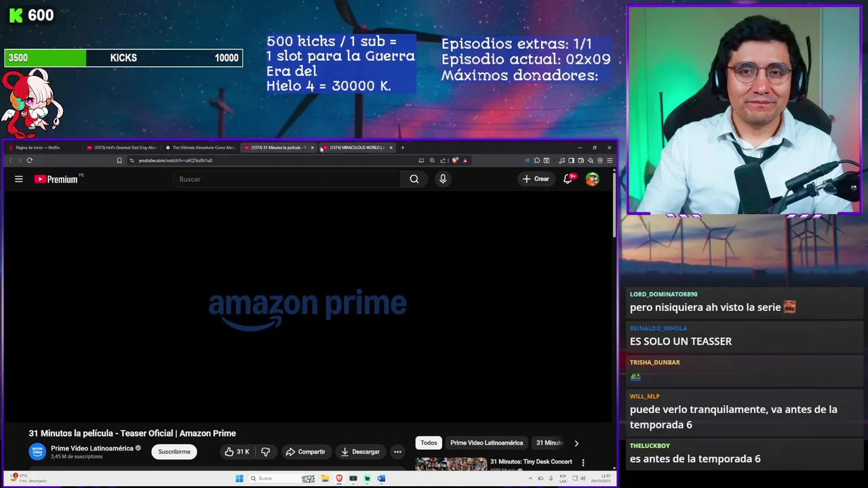The width and height of the screenshot is (868, 488).
Task: Open the YouTube account avatar menu
Action: pos(592,179)
